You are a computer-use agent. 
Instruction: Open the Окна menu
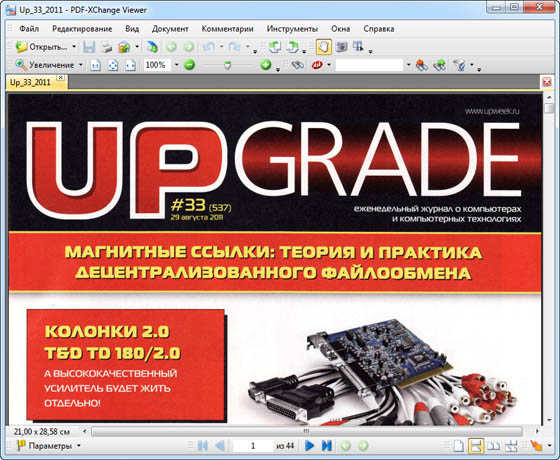coord(340,29)
